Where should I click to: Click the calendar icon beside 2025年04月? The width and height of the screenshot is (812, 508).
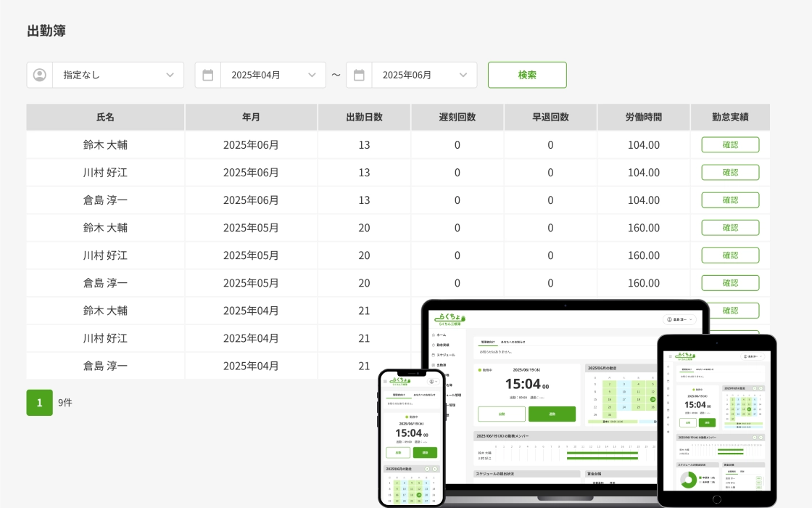[208, 75]
